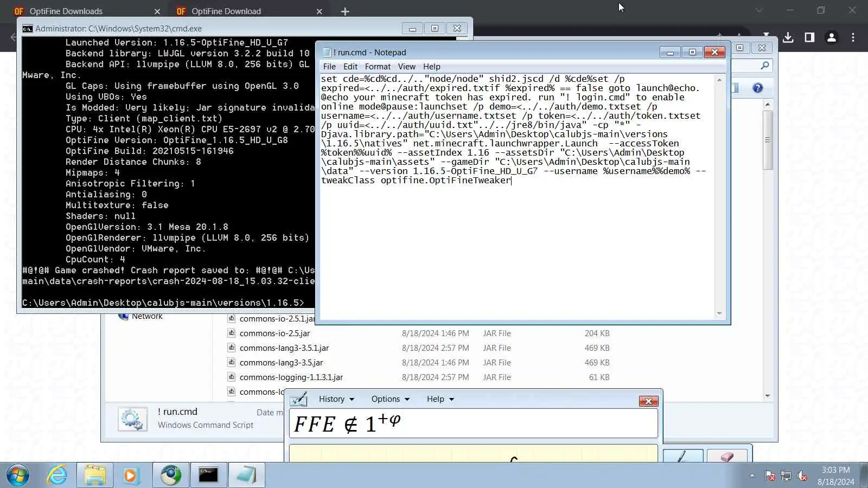Viewport: 868px width, 488px height.
Task: Minimize the Notepad window
Action: [670, 52]
